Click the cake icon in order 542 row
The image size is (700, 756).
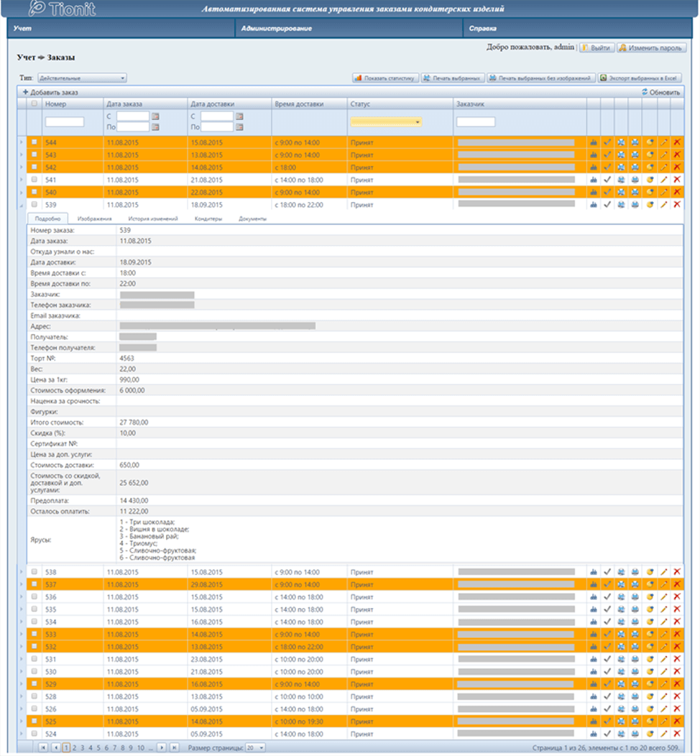[x=594, y=167]
